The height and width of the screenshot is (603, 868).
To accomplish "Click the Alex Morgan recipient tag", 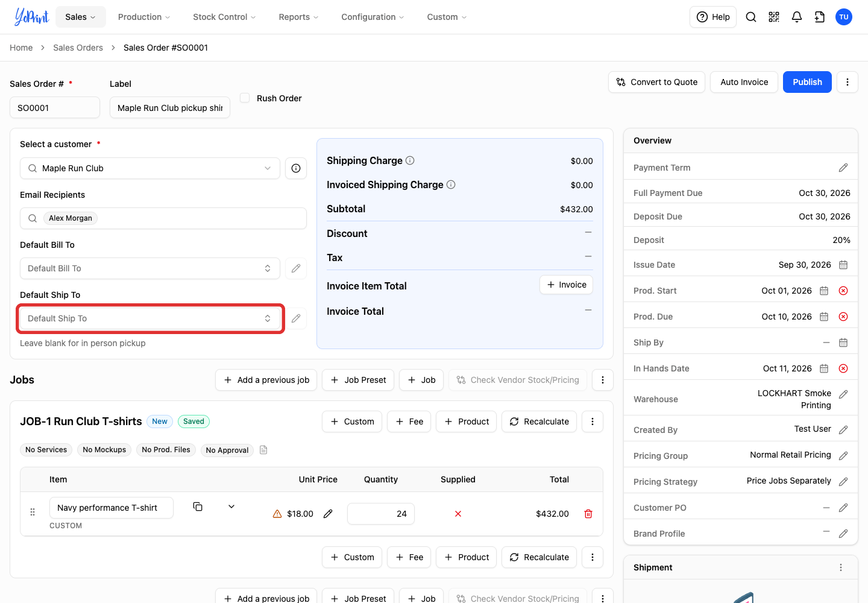I will coord(71,218).
